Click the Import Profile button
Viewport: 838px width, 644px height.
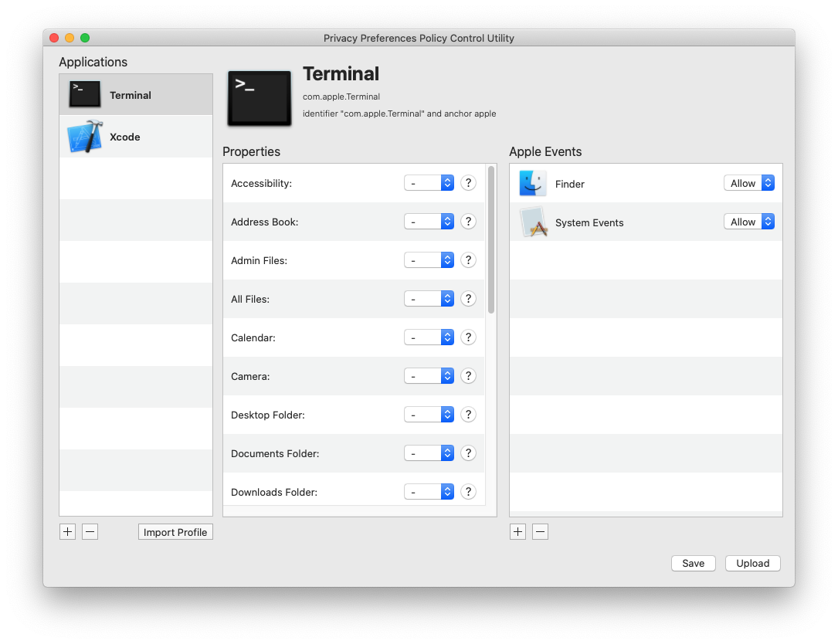[x=175, y=531]
